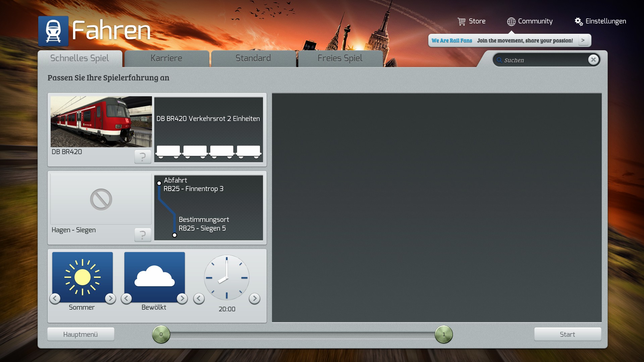Viewport: 644px width, 362px height.
Task: Click the question mark for Hagen - Siegen
Action: pyautogui.click(x=143, y=235)
